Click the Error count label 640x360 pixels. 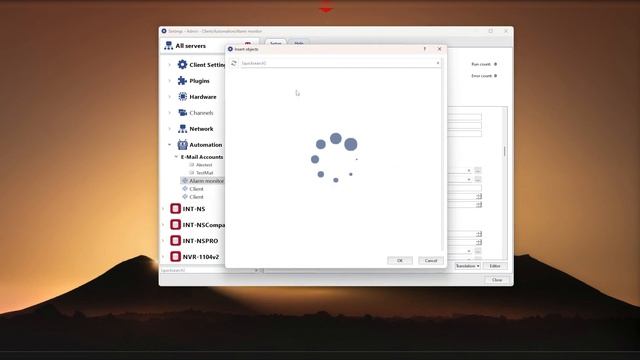[x=482, y=76]
